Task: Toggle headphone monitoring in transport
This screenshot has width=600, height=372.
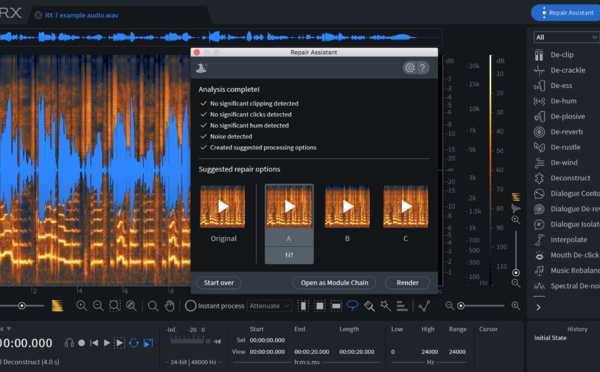Action: [69, 343]
